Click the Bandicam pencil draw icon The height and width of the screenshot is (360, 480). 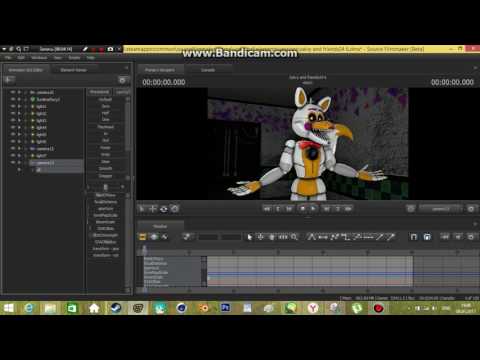[x=85, y=49]
